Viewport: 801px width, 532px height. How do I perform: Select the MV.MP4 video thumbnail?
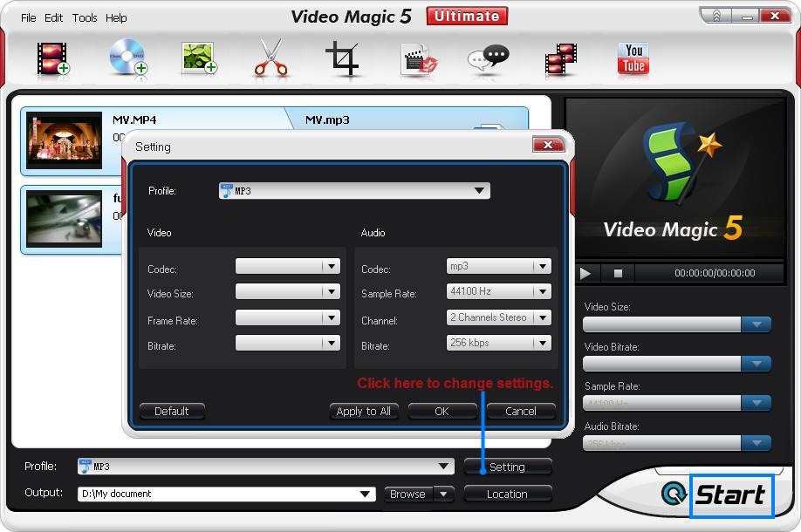pos(64,140)
